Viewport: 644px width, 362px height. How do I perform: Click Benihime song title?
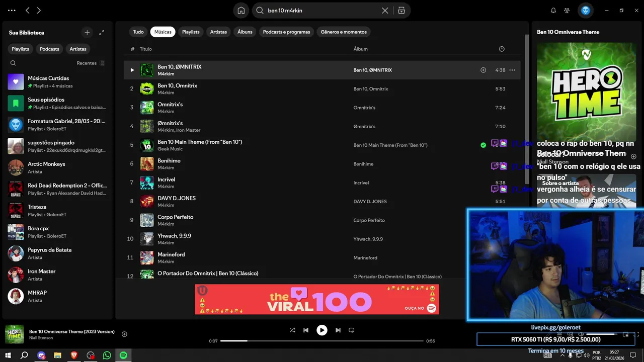[x=169, y=160]
